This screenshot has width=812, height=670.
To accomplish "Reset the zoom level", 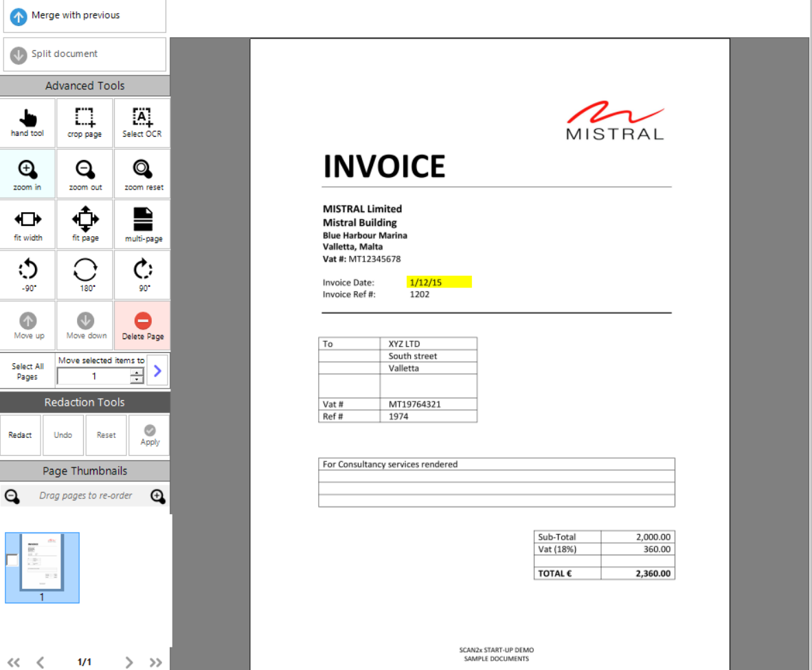I will (x=142, y=174).
